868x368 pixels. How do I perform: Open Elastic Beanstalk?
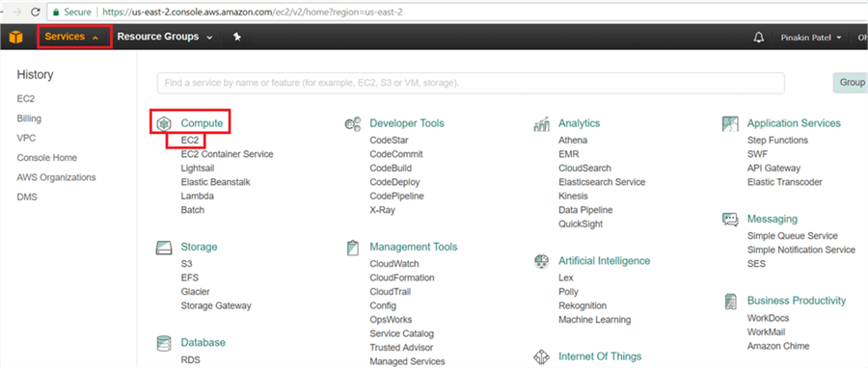tap(216, 182)
